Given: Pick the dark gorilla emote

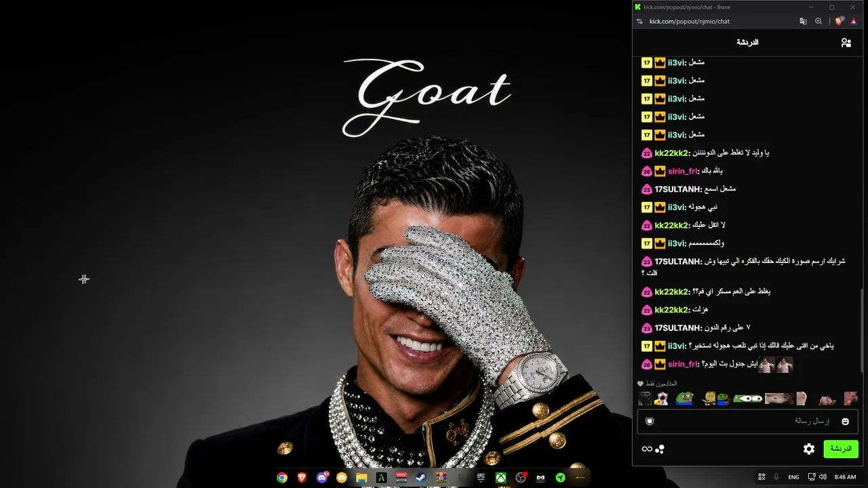Looking at the screenshot, I should [645, 399].
